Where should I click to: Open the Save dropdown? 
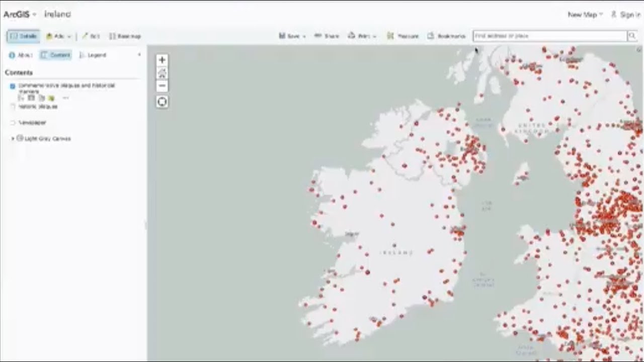pos(292,36)
